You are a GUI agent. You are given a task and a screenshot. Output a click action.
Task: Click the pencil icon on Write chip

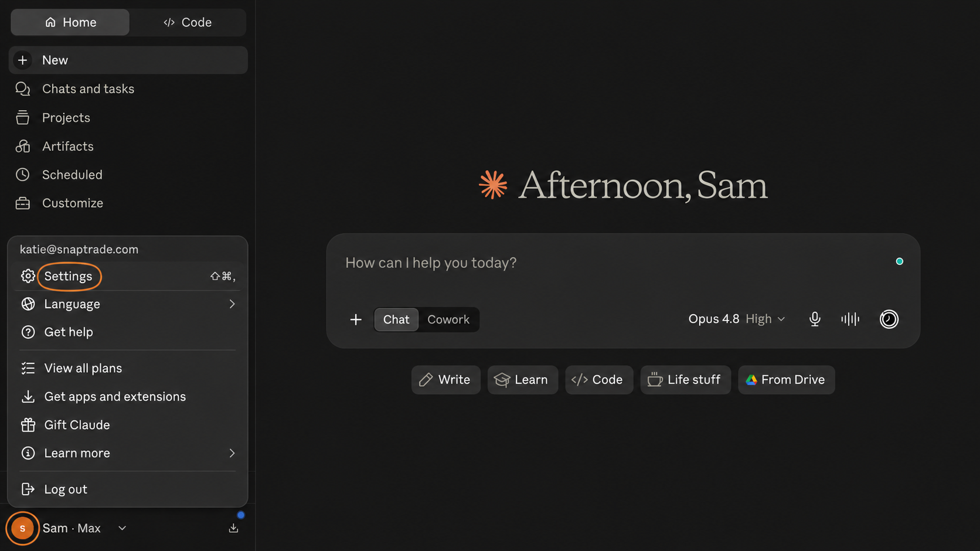coord(426,380)
